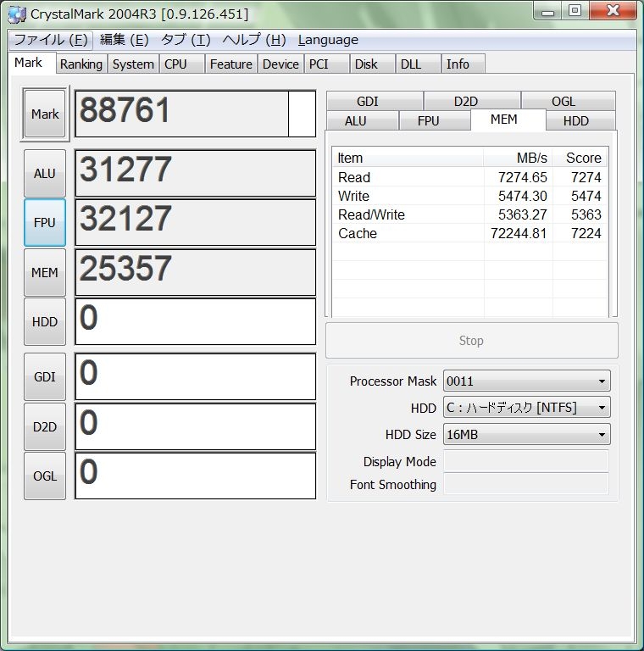
Task: Expand the Processor Mask dropdown
Action: coord(526,381)
